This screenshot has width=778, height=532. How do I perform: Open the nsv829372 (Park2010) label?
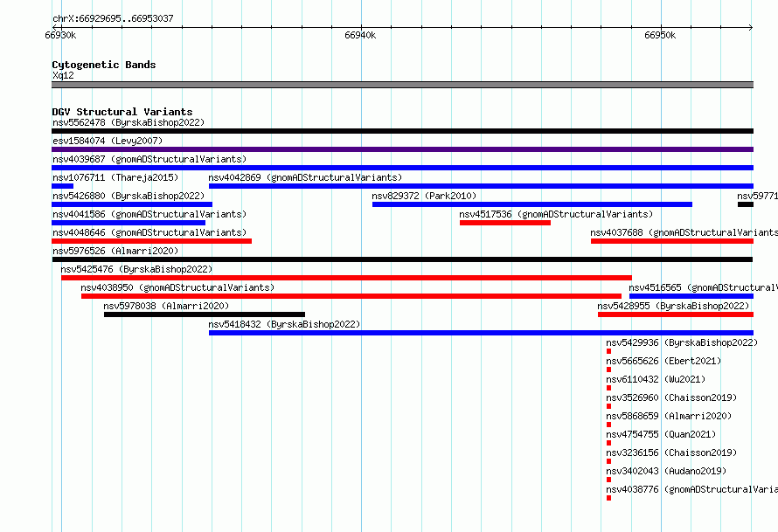[424, 196]
